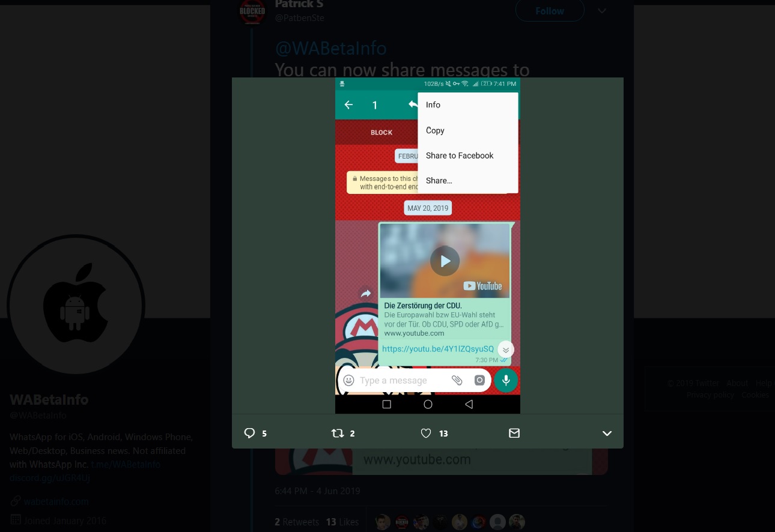Tap the back arrow in the WhatsApp chat header
Screen dimensions: 775x532
pyautogui.click(x=348, y=104)
